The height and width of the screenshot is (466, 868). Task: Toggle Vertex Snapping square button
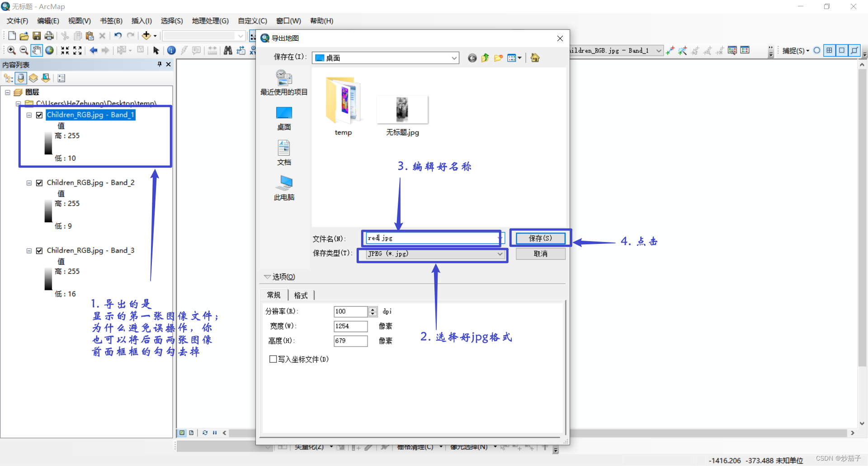click(842, 50)
